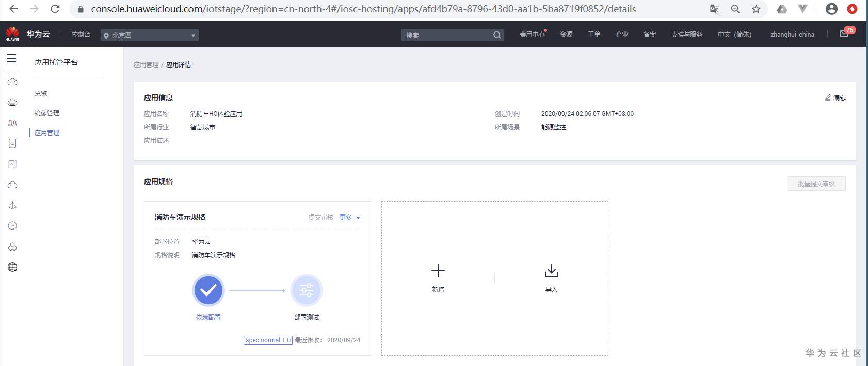868x366 pixels.
Task: Open the 北京四 region dropdown
Action: pos(150,35)
